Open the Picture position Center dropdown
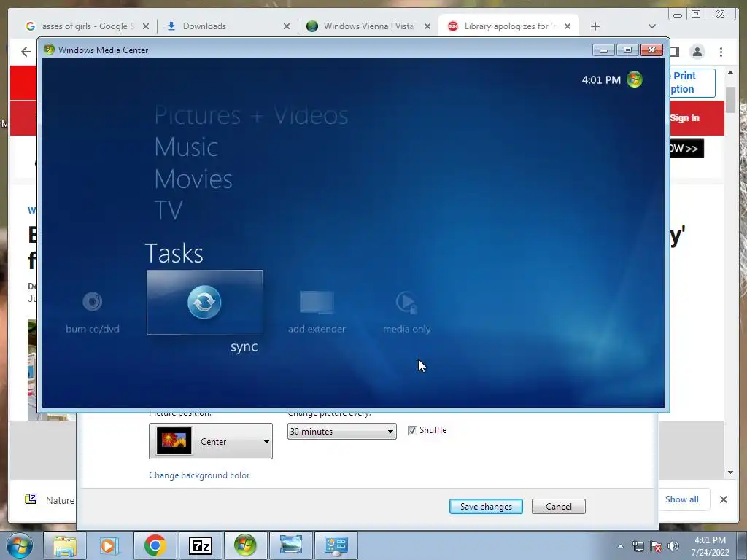The width and height of the screenshot is (747, 560). (x=211, y=441)
